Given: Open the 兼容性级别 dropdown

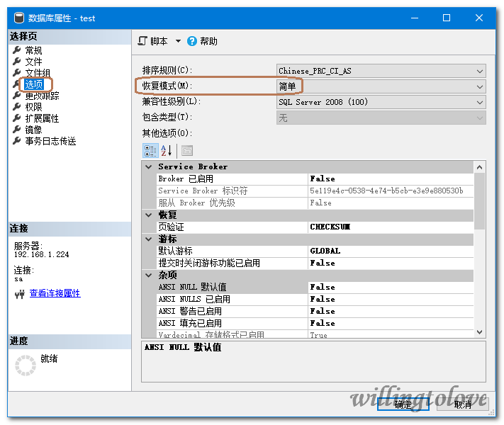Looking at the screenshot, I should point(481,102).
